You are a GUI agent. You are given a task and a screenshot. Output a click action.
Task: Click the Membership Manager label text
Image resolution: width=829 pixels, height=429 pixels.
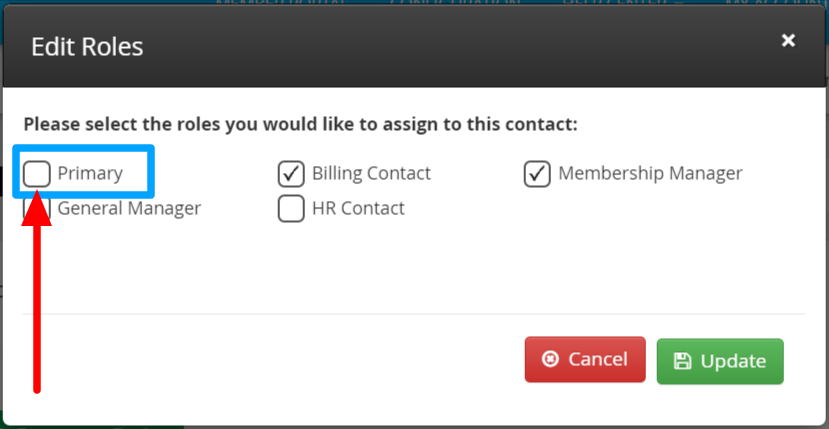650,174
